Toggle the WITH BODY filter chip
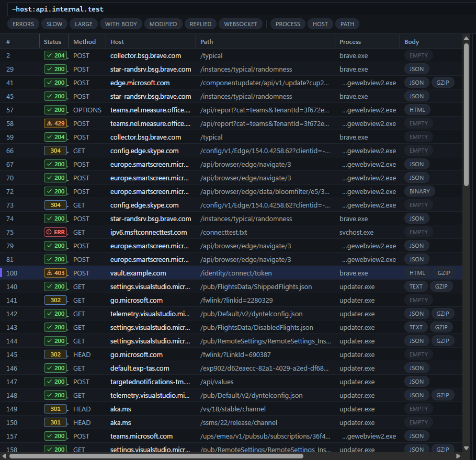The image size is (476, 460). coord(121,24)
